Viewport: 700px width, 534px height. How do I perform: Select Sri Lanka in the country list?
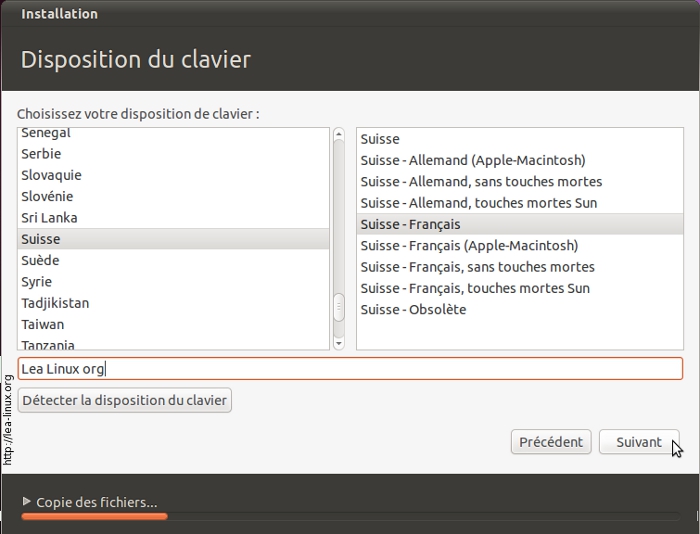49,217
